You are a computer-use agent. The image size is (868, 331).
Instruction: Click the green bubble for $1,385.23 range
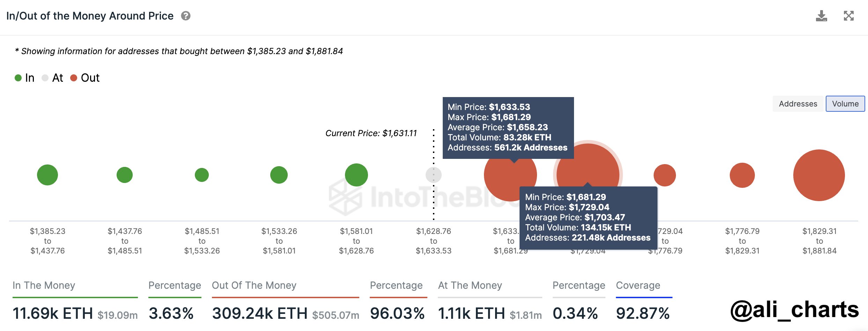pyautogui.click(x=47, y=175)
